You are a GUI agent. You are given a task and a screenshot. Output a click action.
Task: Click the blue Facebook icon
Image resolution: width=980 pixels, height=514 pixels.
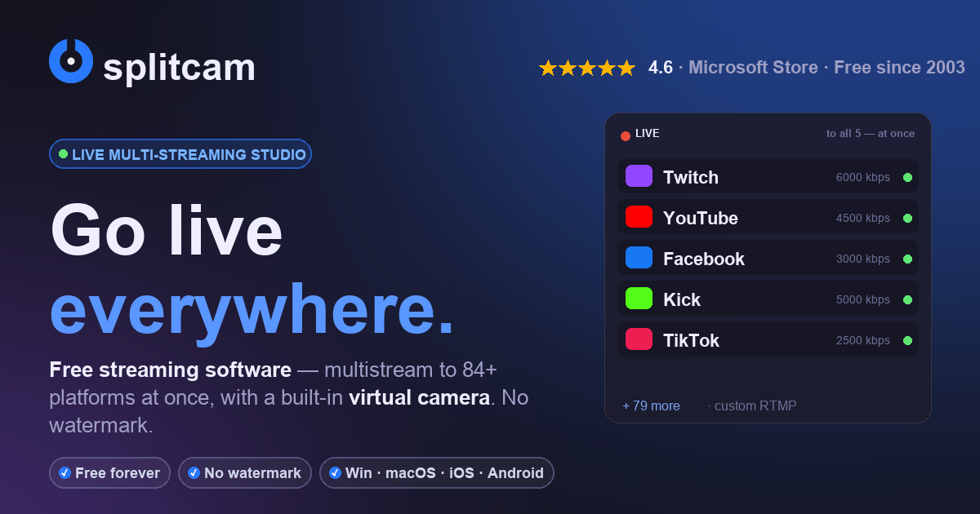coord(639,258)
